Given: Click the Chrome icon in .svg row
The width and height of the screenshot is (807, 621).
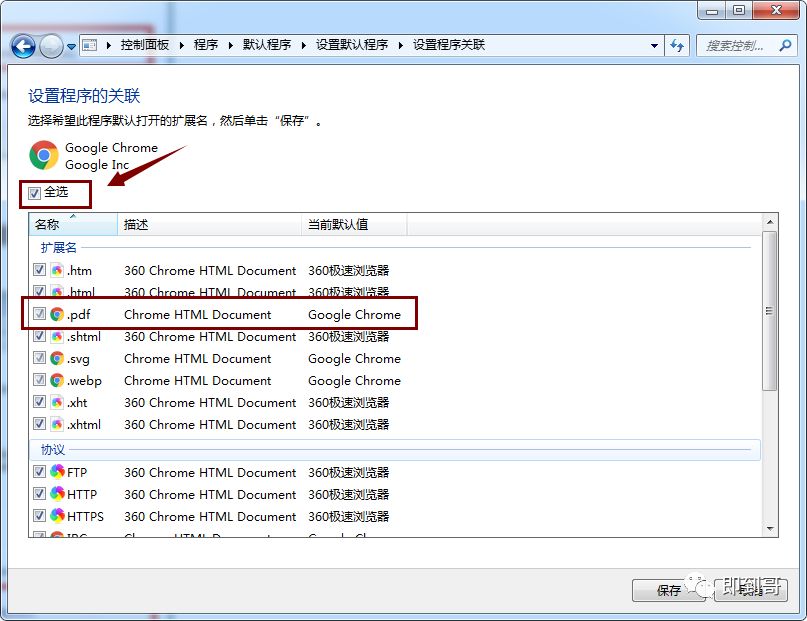Looking at the screenshot, I should coord(57,358).
